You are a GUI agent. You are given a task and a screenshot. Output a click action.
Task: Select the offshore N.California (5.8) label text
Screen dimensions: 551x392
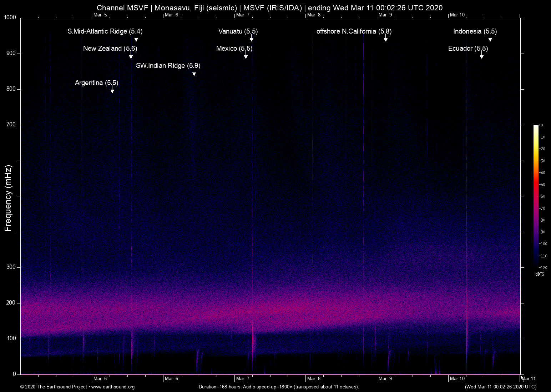click(354, 31)
